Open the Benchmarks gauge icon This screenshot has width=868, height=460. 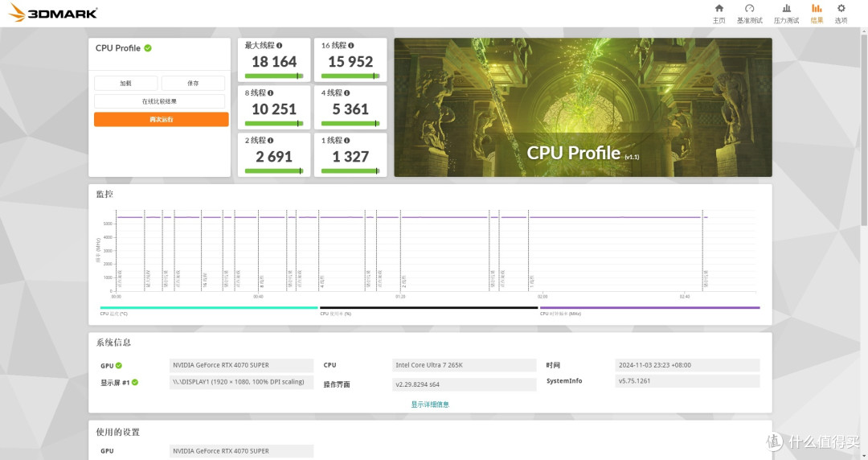[x=750, y=8]
